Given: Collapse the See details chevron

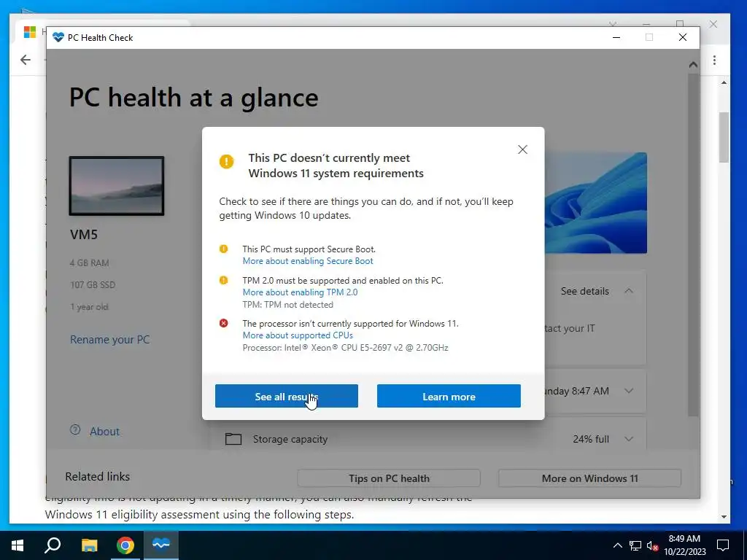Looking at the screenshot, I should (x=629, y=291).
